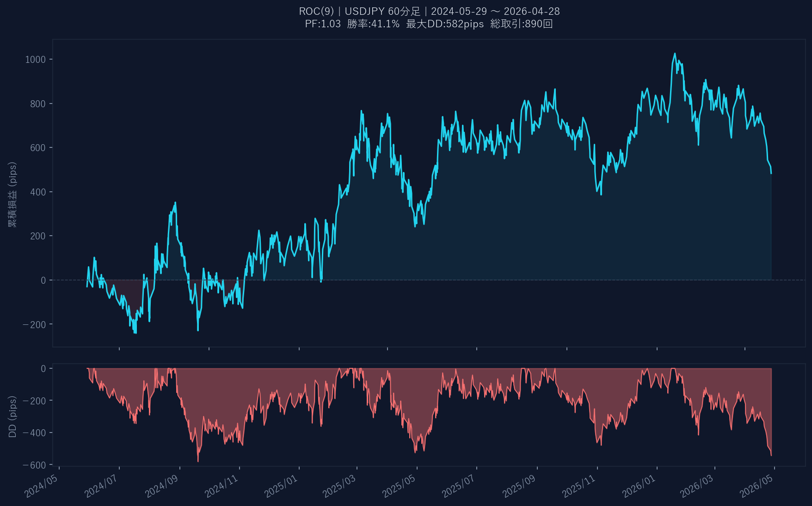Click the 2025/11 date label on x-axis
The height and width of the screenshot is (506, 812).
click(x=579, y=486)
